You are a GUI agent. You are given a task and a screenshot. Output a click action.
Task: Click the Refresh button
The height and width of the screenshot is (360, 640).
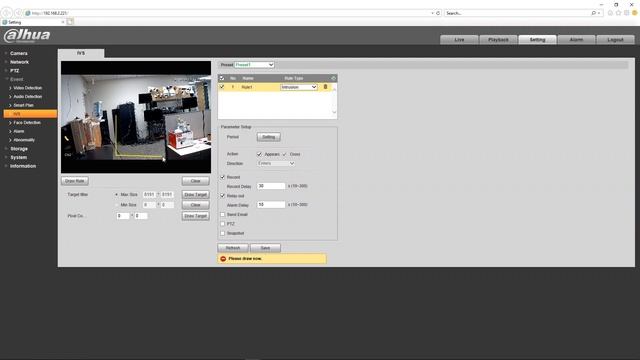point(233,248)
